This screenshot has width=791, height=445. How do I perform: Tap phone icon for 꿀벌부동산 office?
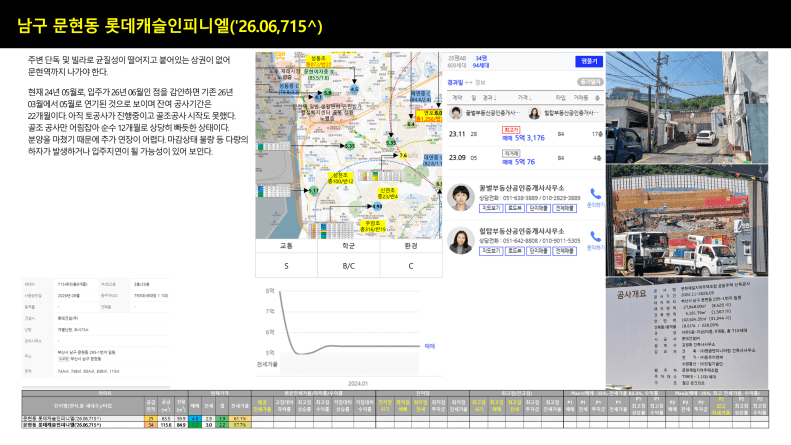[595, 194]
